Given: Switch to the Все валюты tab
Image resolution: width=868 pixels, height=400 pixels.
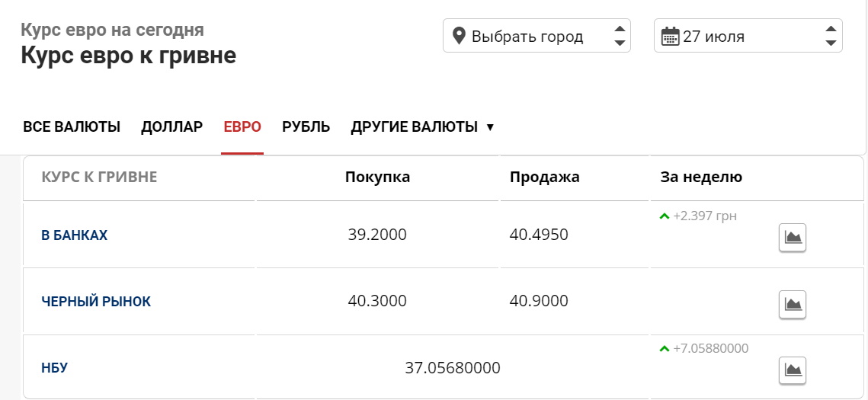Looking at the screenshot, I should (x=72, y=127).
